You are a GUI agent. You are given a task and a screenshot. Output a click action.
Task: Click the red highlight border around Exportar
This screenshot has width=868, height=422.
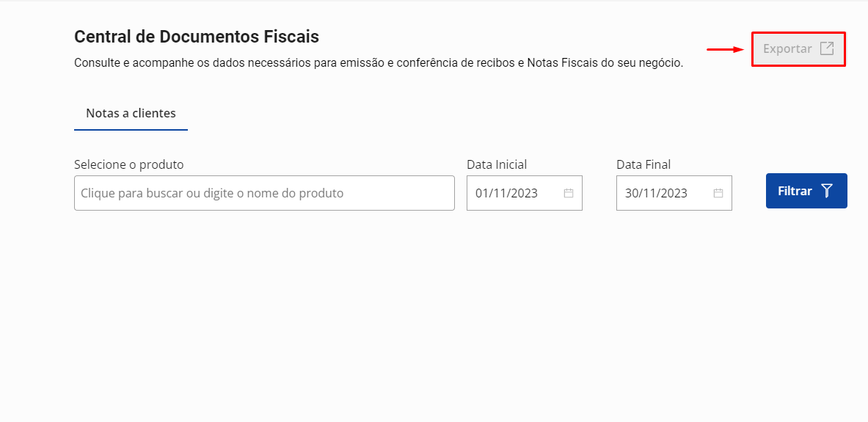coord(798,33)
